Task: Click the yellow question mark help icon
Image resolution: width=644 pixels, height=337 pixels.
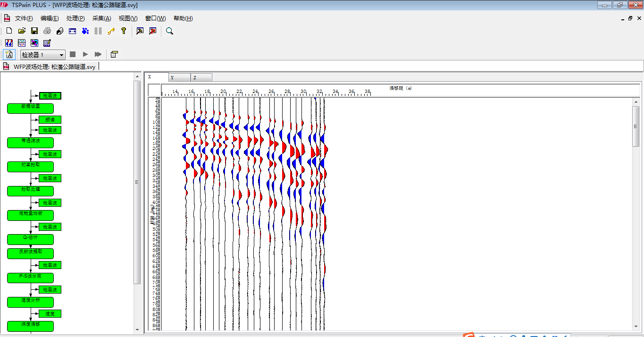Action: pyautogui.click(x=124, y=31)
